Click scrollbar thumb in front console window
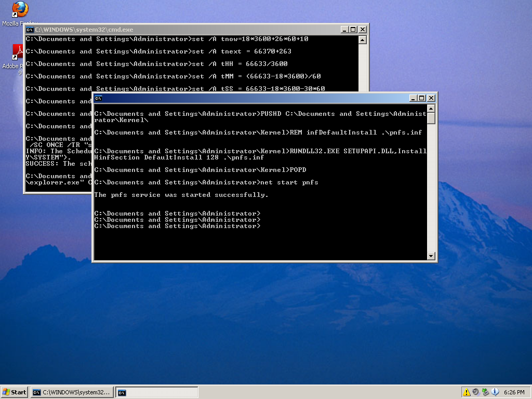Screen dimensions: 532x399 pyautogui.click(x=431, y=118)
